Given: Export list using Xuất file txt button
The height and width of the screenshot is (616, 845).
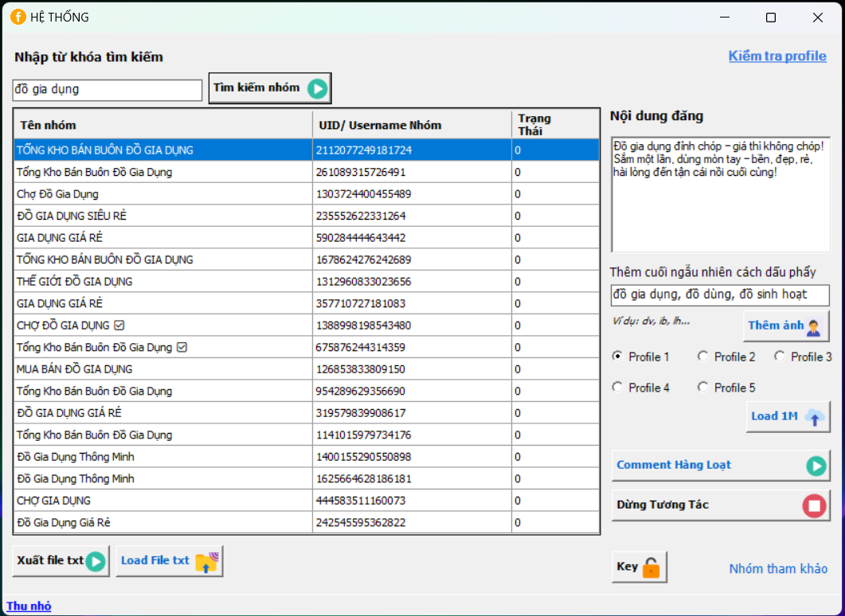Looking at the screenshot, I should tap(61, 561).
